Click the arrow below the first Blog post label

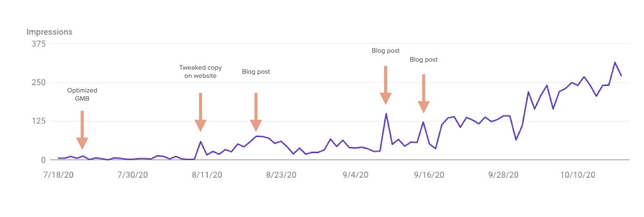point(256,112)
